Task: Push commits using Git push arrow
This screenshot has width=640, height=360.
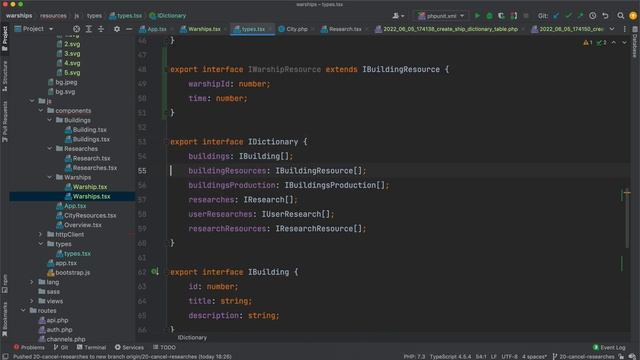Action: (580, 16)
